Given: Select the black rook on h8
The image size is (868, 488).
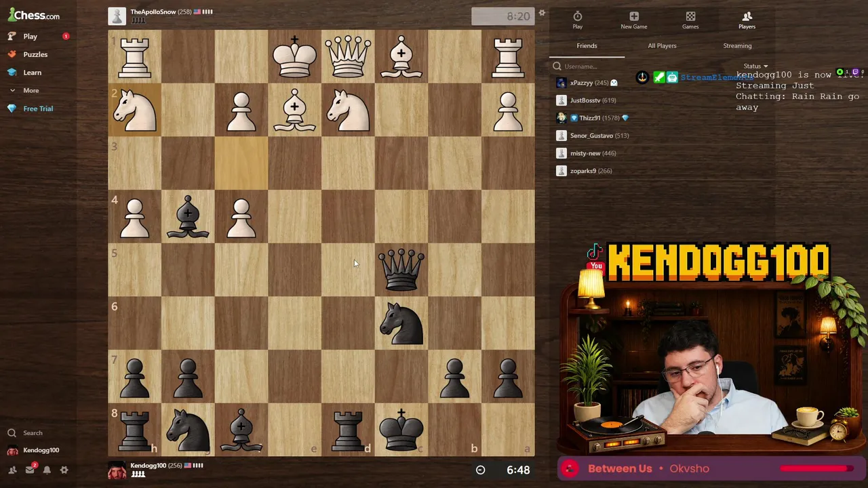Looking at the screenshot, I should click(x=134, y=430).
